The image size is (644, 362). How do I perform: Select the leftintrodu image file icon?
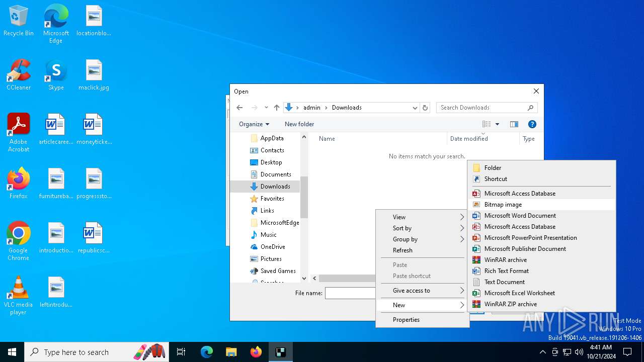pyautogui.click(x=56, y=293)
